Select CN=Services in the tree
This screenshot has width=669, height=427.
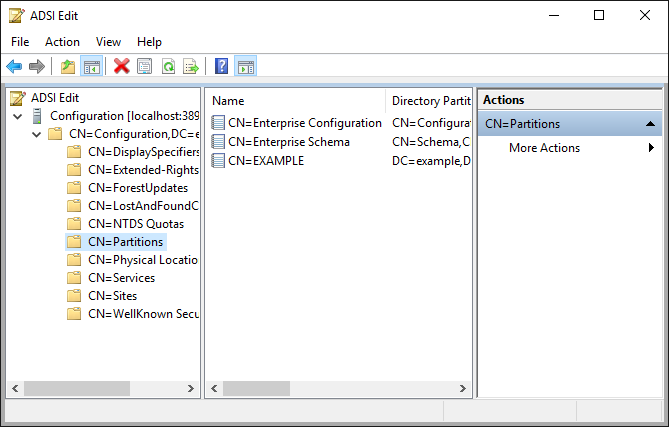click(x=120, y=278)
